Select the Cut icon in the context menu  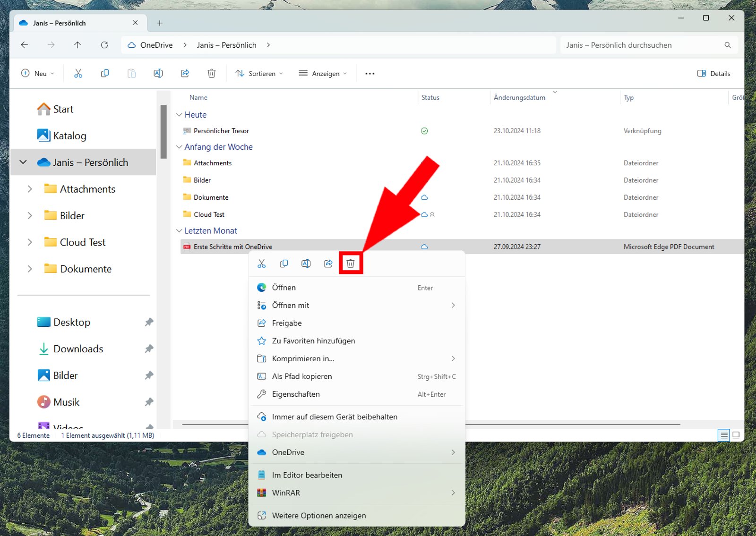pos(261,263)
